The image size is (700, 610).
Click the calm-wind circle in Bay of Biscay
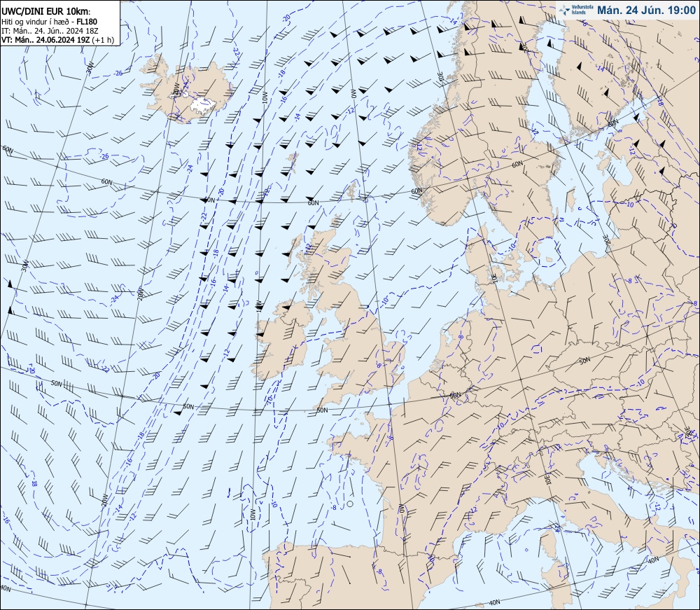coord(350,504)
